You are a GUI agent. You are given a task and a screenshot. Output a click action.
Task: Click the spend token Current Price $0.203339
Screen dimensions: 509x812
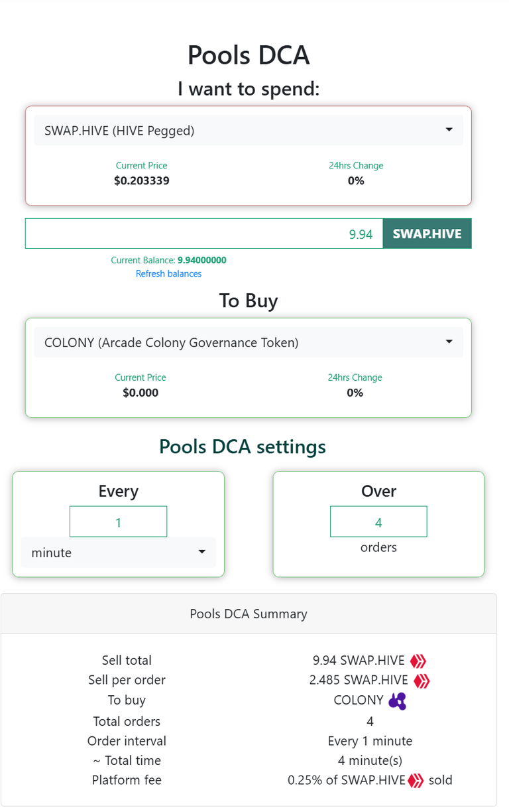pyautogui.click(x=142, y=180)
